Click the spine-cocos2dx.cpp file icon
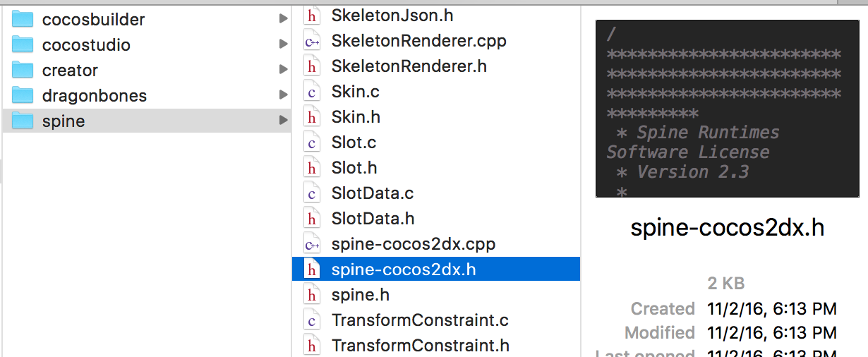 click(x=311, y=244)
